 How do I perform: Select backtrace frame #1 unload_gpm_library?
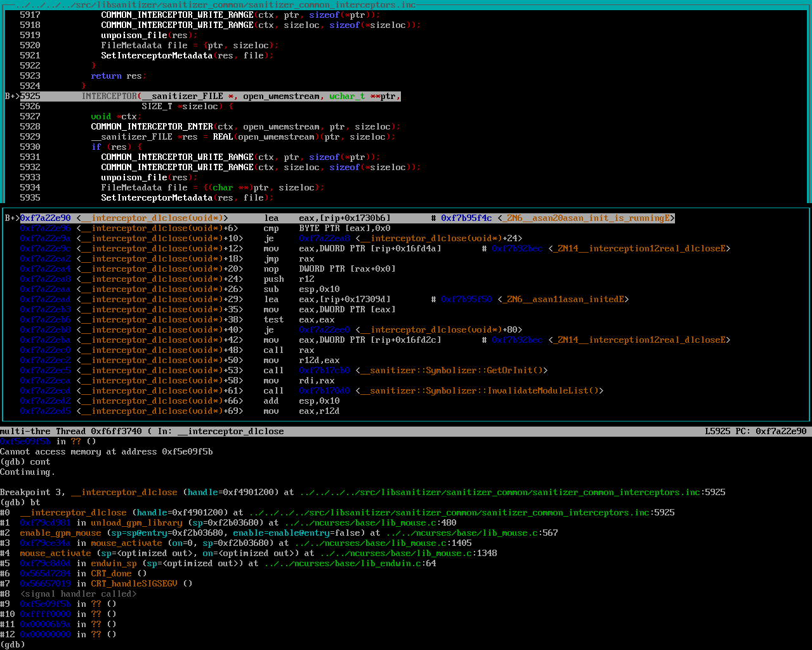pos(136,523)
